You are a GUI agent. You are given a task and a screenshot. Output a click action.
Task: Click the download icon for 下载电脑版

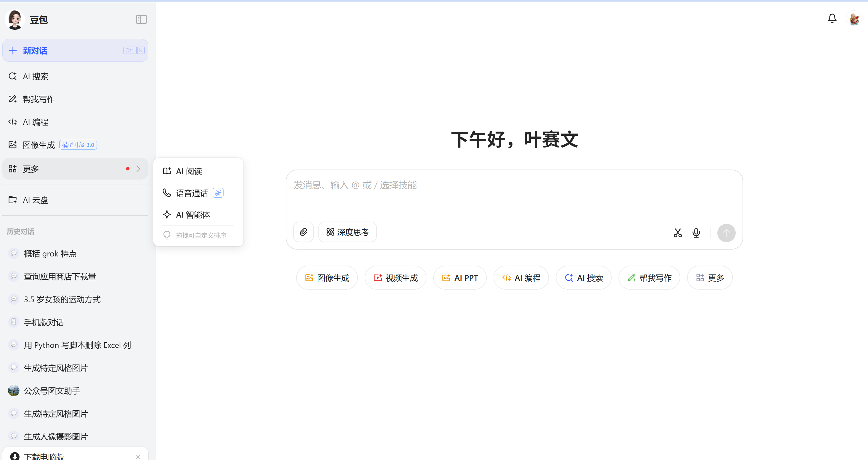tap(15, 456)
